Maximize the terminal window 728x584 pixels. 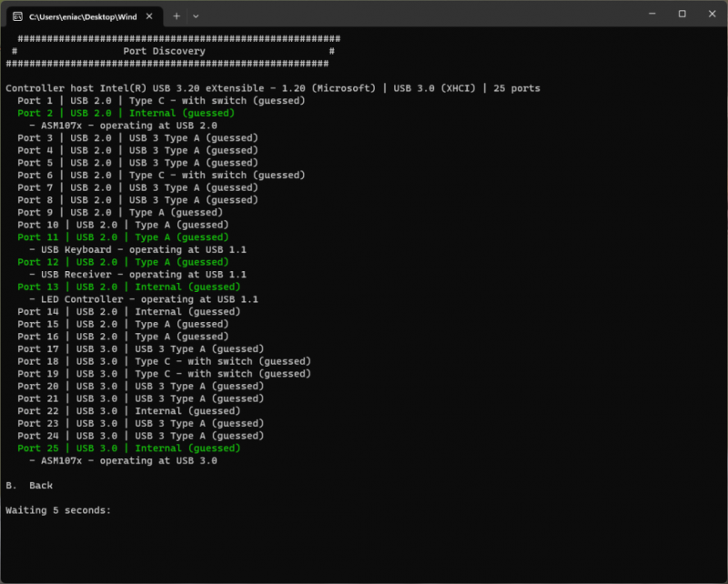682,14
